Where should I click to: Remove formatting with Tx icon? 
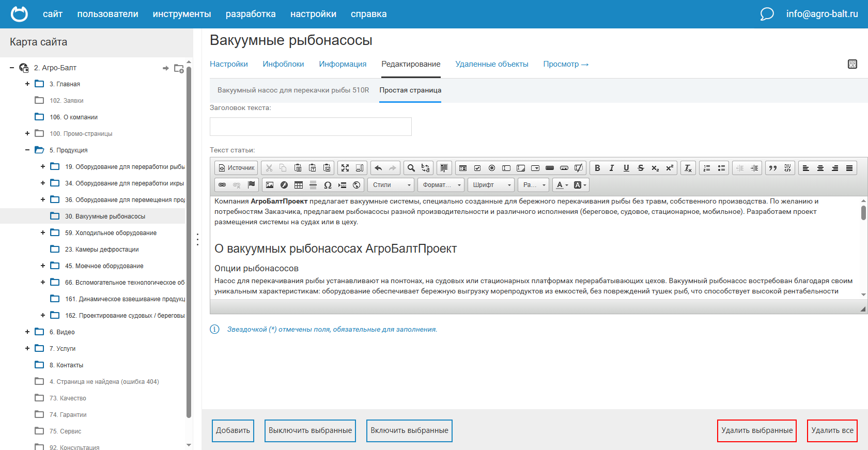pos(688,168)
